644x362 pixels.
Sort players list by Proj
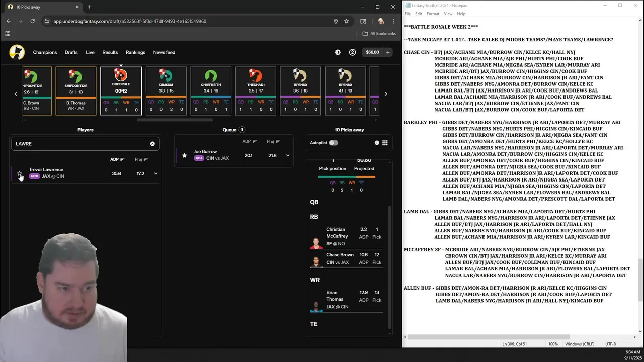(x=141, y=159)
